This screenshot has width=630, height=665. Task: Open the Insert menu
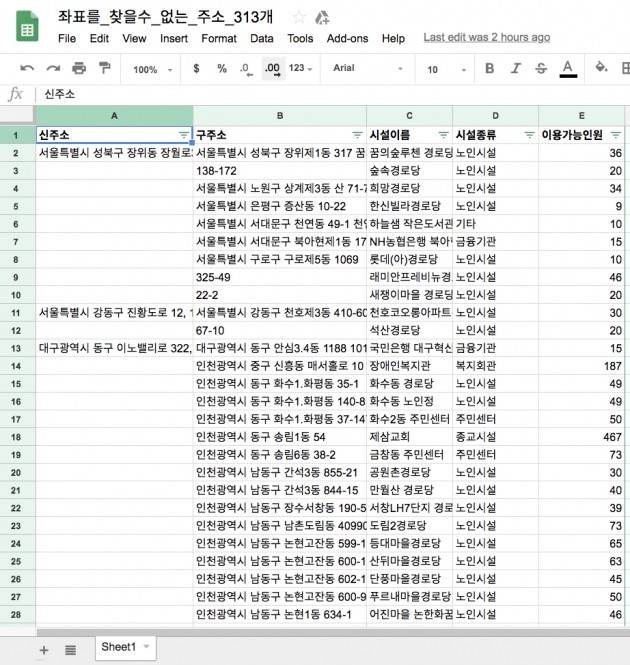click(174, 38)
